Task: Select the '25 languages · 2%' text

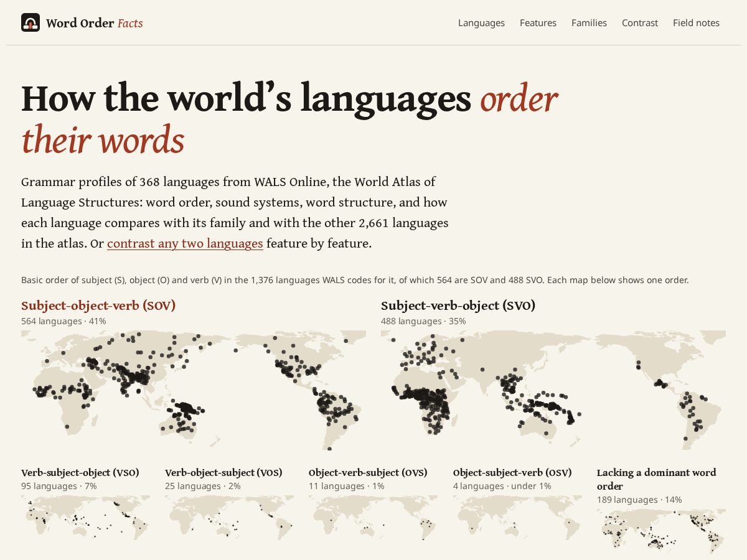Action: click(x=203, y=486)
